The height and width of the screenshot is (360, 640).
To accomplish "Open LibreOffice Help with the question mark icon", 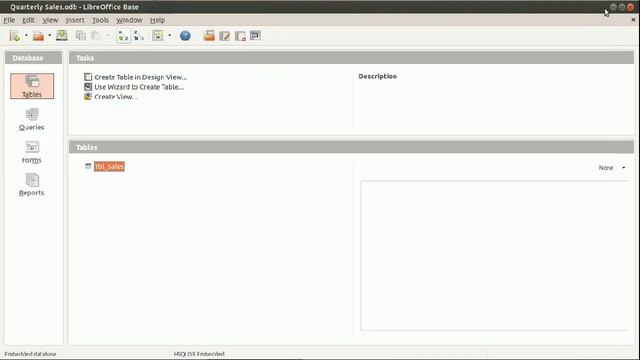I will coord(185,36).
